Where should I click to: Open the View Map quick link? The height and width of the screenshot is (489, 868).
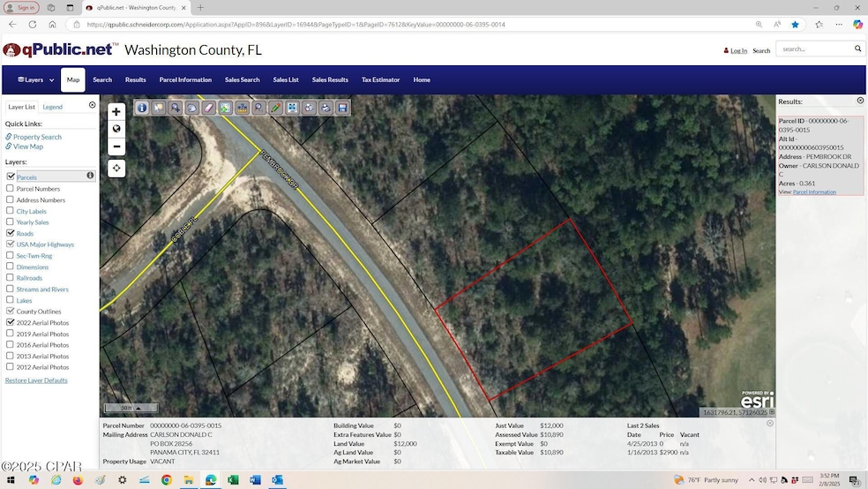tap(27, 147)
